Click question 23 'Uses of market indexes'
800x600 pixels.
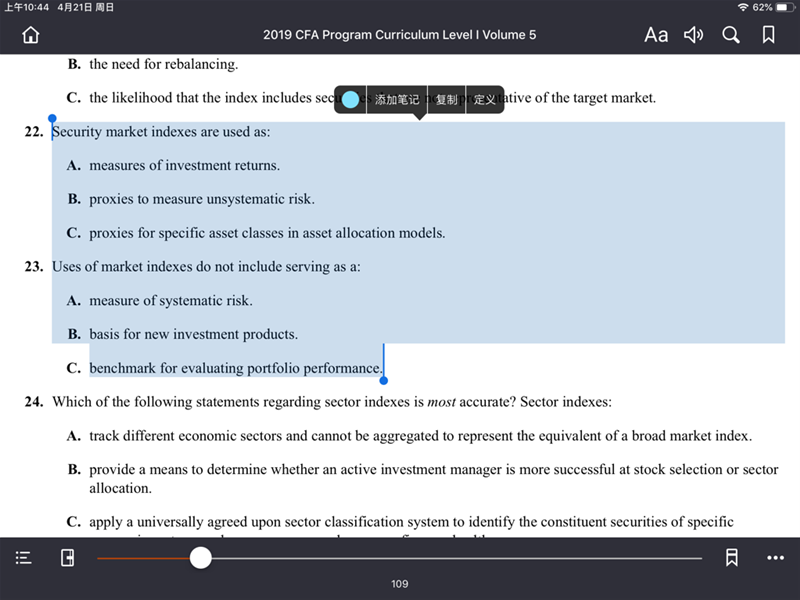206,267
